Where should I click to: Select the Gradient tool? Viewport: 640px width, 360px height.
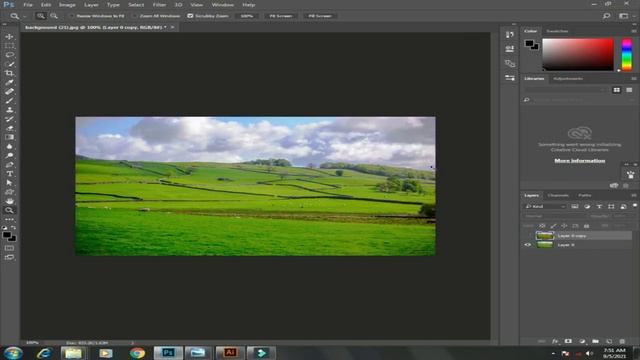(x=9, y=137)
